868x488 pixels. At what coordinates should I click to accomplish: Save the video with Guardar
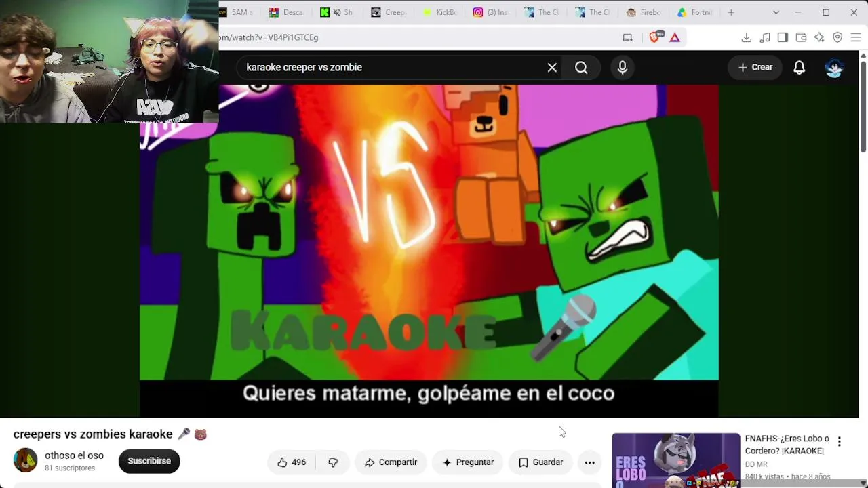(540, 462)
